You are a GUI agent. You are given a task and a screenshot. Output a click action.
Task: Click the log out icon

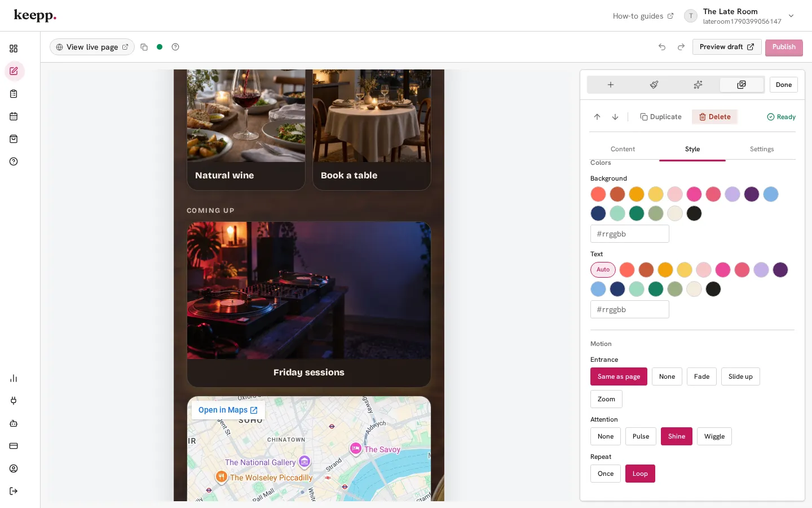coord(14,491)
